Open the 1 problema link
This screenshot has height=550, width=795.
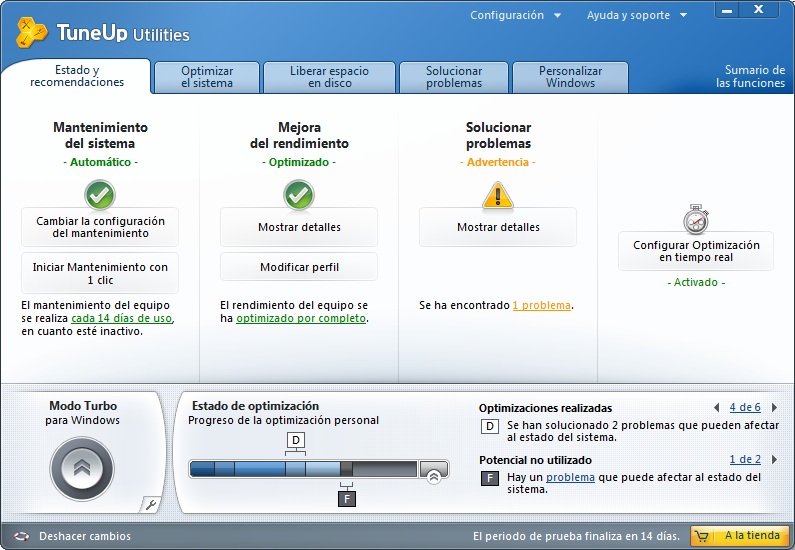(x=541, y=305)
